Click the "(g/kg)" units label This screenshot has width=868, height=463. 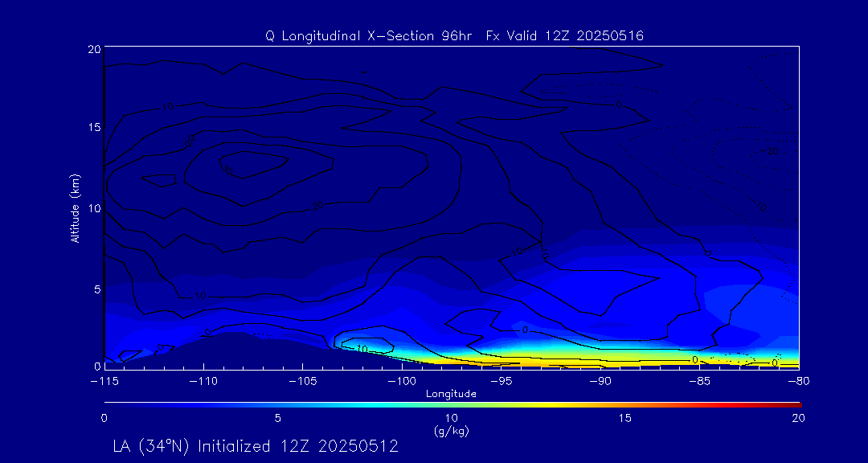point(451,432)
